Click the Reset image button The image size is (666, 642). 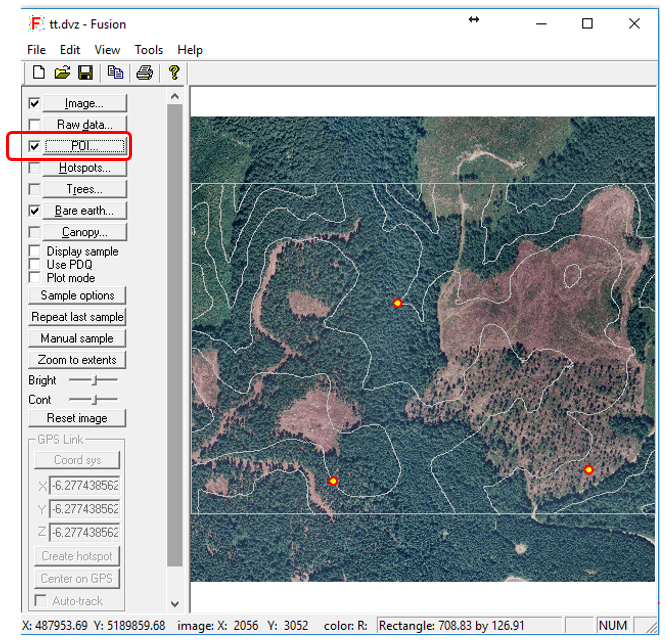tap(78, 418)
